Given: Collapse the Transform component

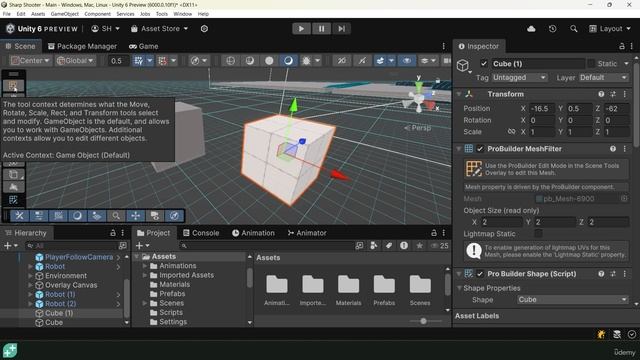Looking at the screenshot, I should tap(459, 94).
